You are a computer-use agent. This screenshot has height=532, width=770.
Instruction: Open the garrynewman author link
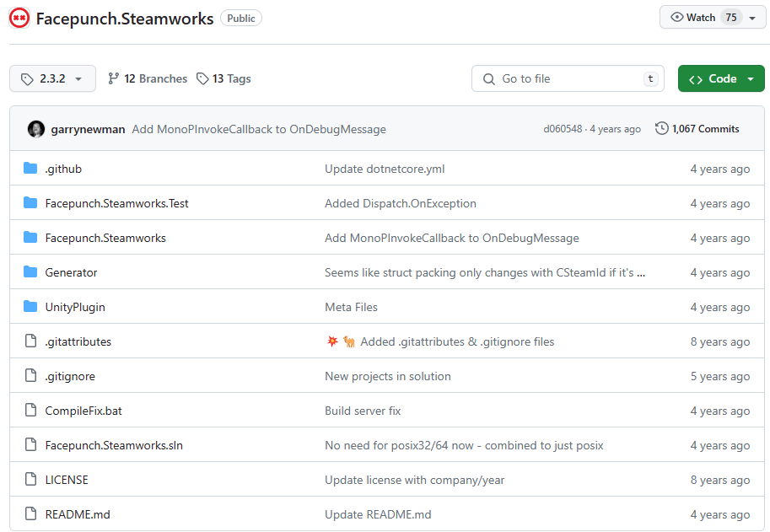(x=88, y=129)
